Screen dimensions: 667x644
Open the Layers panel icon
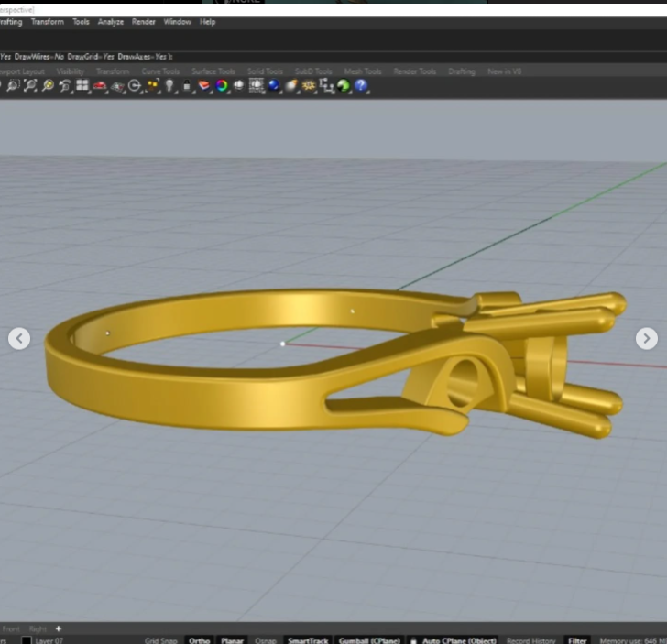pos(204,85)
